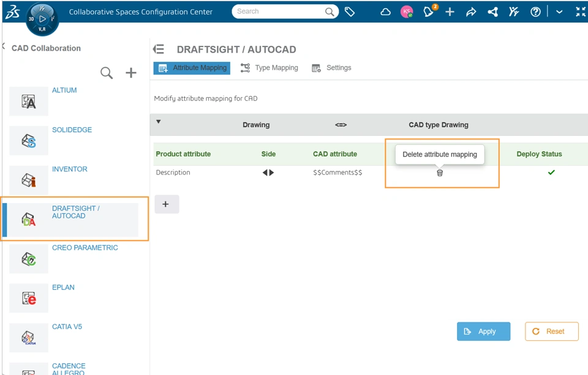Click the Side column header

tap(268, 154)
